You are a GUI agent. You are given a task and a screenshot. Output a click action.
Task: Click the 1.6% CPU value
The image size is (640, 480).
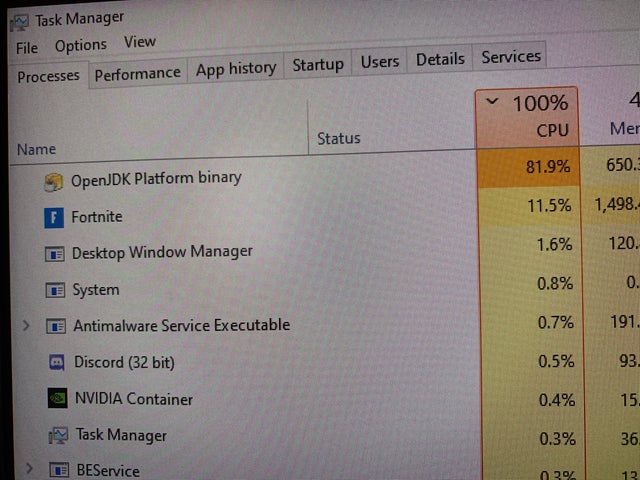tap(554, 244)
